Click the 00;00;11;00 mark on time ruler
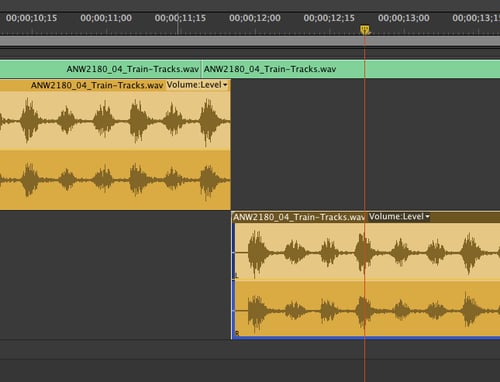Viewport: 500px width, 382px height. (x=106, y=18)
